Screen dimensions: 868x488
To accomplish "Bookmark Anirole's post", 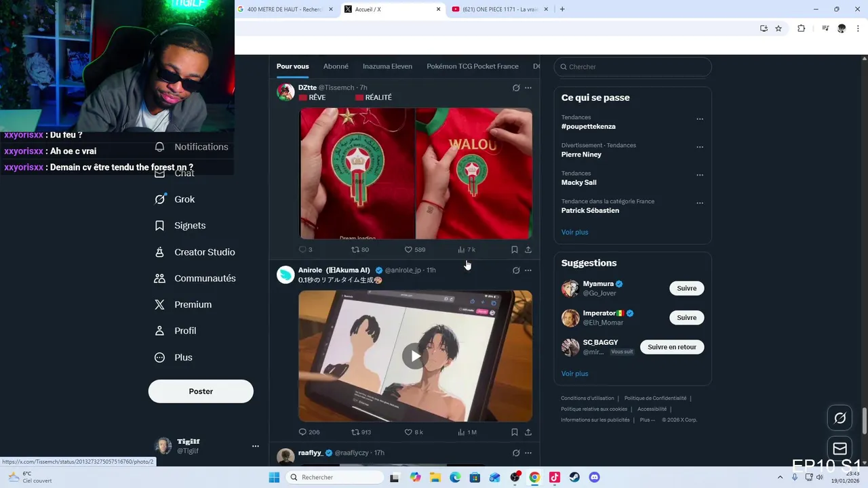I will tap(515, 432).
